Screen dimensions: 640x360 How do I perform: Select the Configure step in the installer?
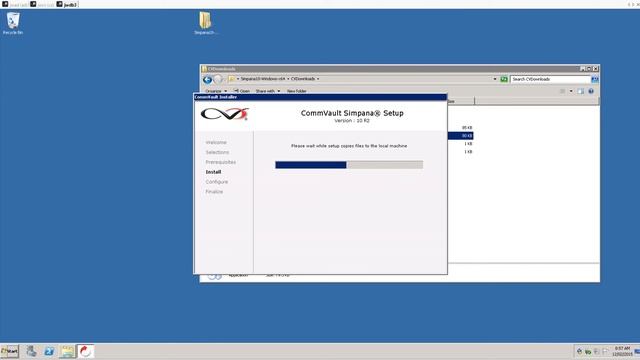[217, 182]
